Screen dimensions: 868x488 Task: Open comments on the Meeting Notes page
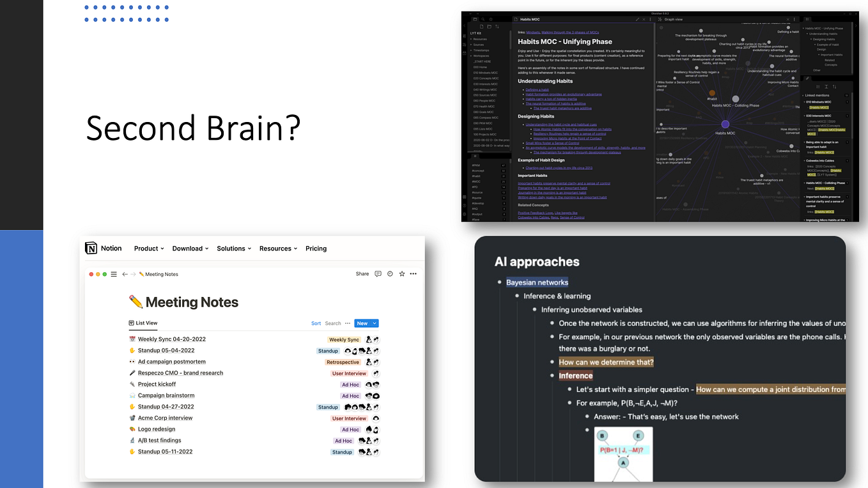378,274
